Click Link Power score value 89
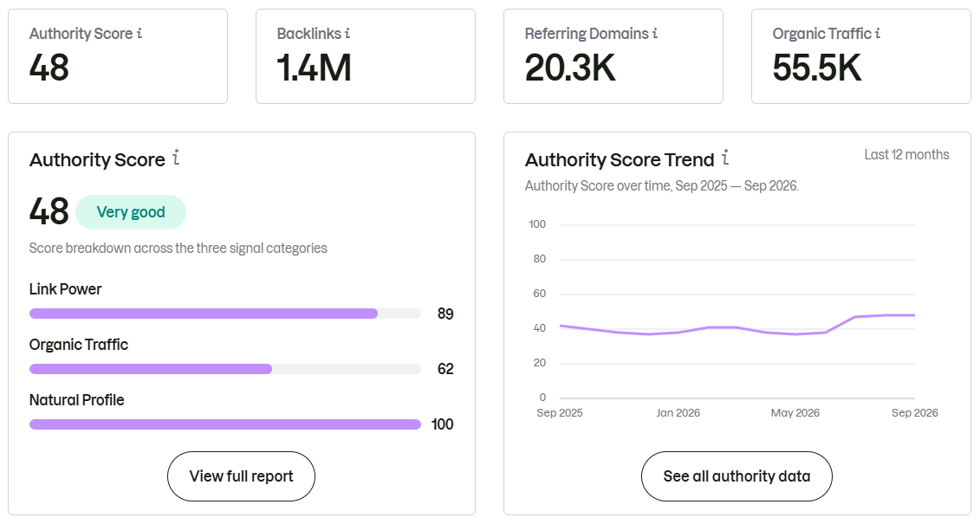This screenshot has width=980, height=524. [x=445, y=314]
